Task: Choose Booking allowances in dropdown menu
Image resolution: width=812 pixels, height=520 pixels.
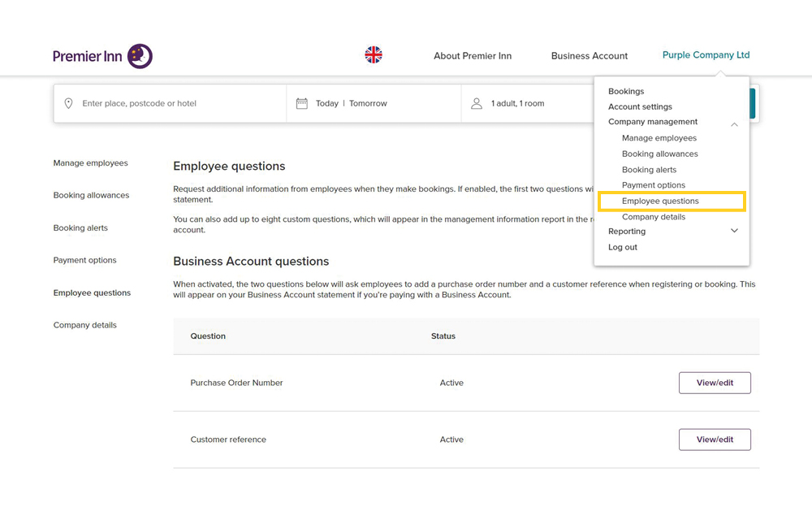Action: pyautogui.click(x=659, y=154)
